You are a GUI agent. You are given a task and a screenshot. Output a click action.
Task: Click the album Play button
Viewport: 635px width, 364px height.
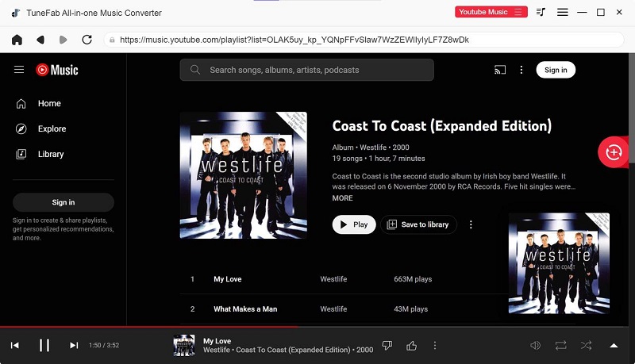pyautogui.click(x=354, y=224)
